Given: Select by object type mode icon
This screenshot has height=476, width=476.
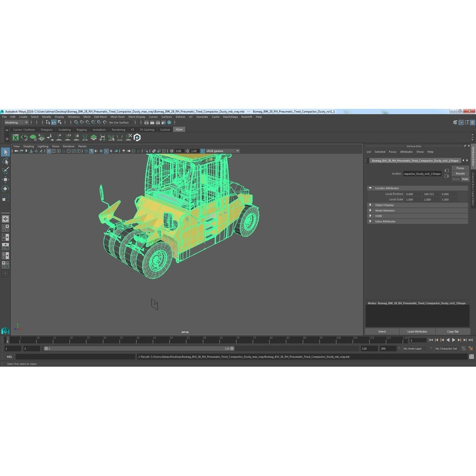Looking at the screenshot, I should click(x=54, y=123).
